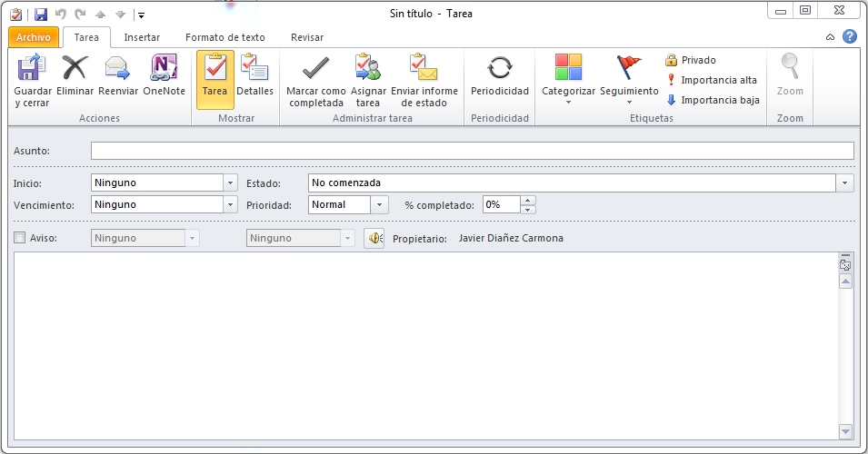
Task: Increase % completado value
Action: [528, 200]
